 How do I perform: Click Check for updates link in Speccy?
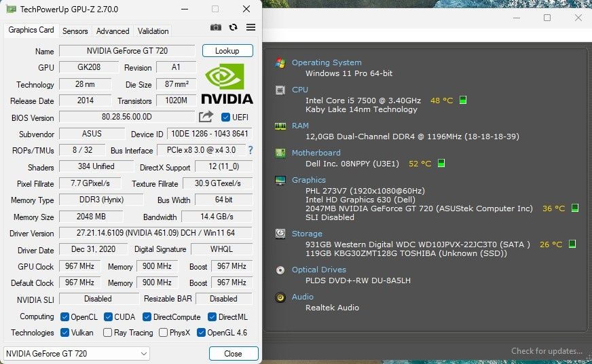[547, 351]
